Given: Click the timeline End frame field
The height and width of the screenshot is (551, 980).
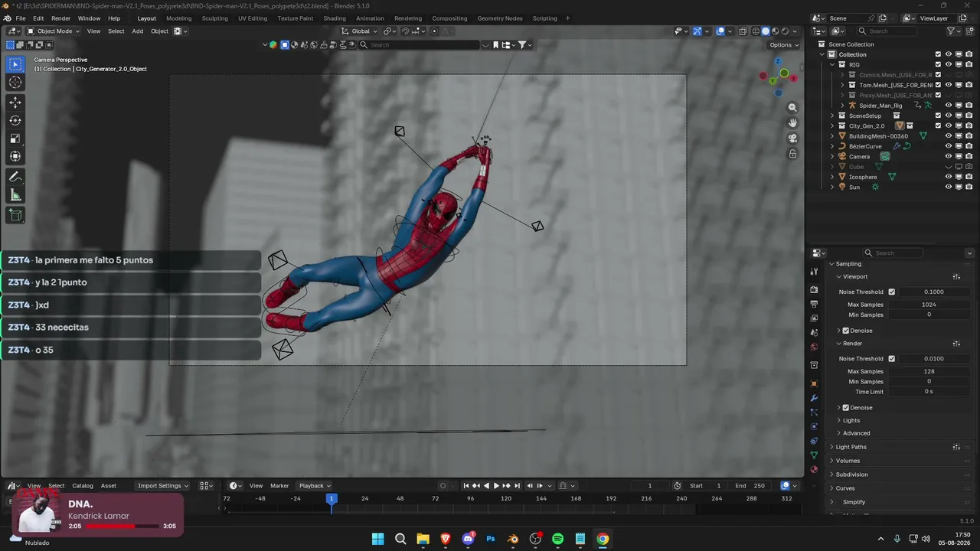Looking at the screenshot, I should pyautogui.click(x=751, y=486).
